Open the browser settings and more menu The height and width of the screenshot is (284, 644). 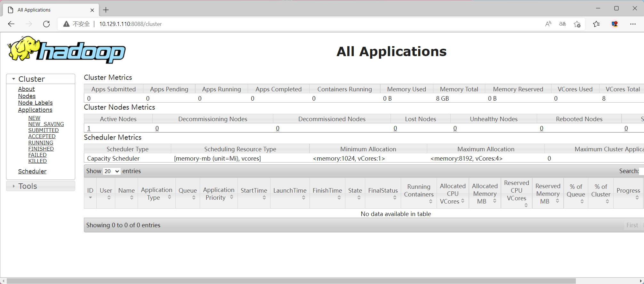(633, 24)
